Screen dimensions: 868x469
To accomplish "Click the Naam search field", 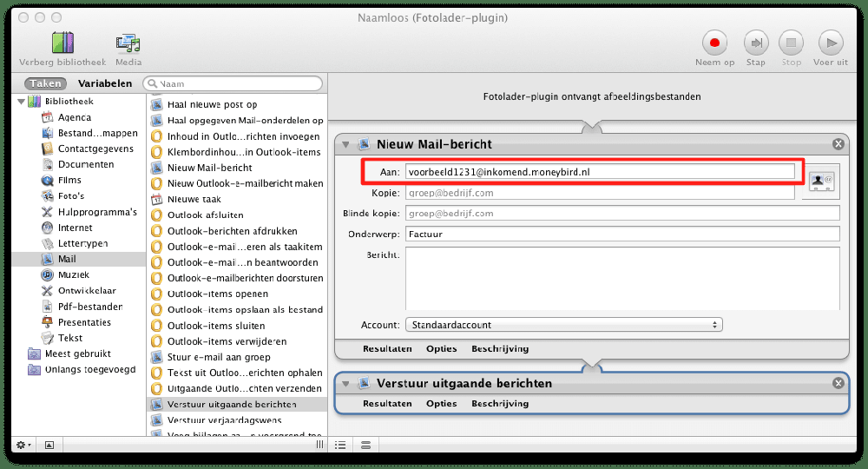I will coord(233,83).
